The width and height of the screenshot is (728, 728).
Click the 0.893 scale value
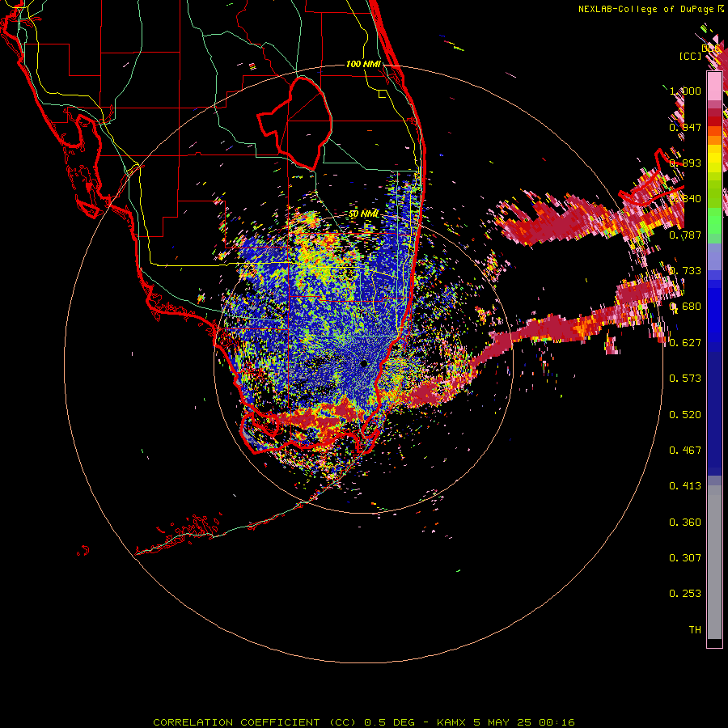point(685,163)
